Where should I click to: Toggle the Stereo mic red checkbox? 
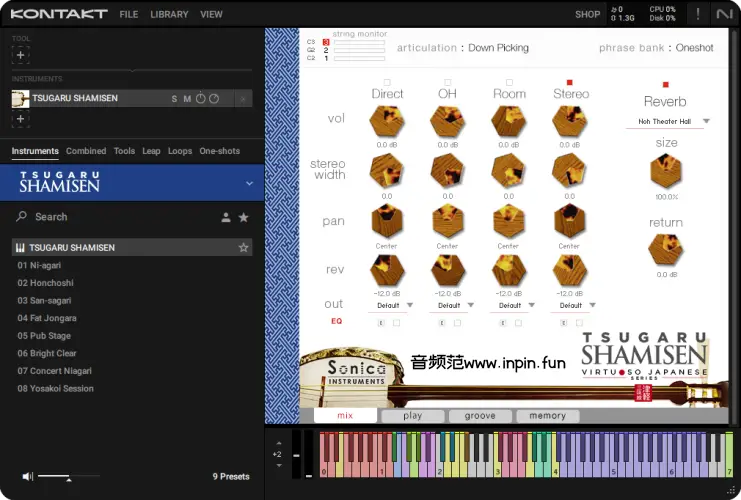click(x=569, y=82)
